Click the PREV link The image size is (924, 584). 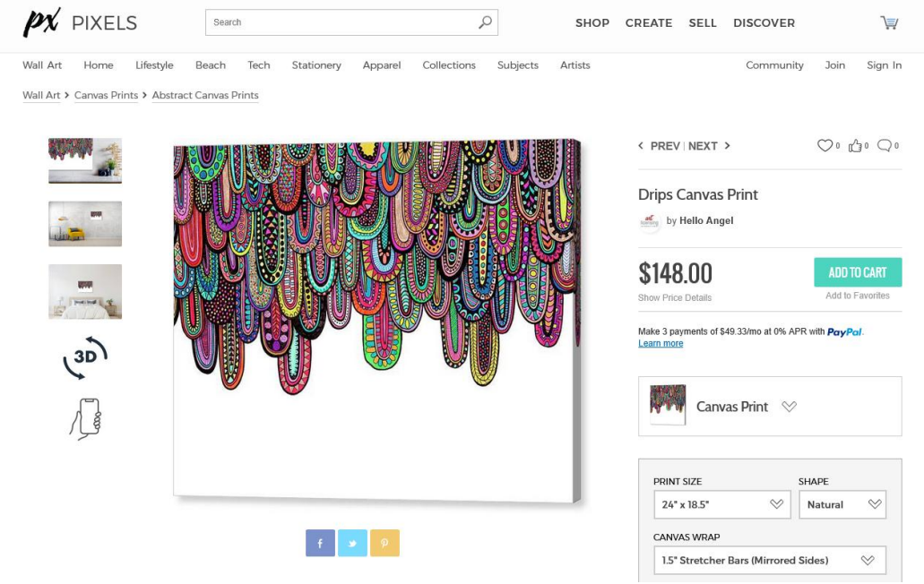click(665, 146)
